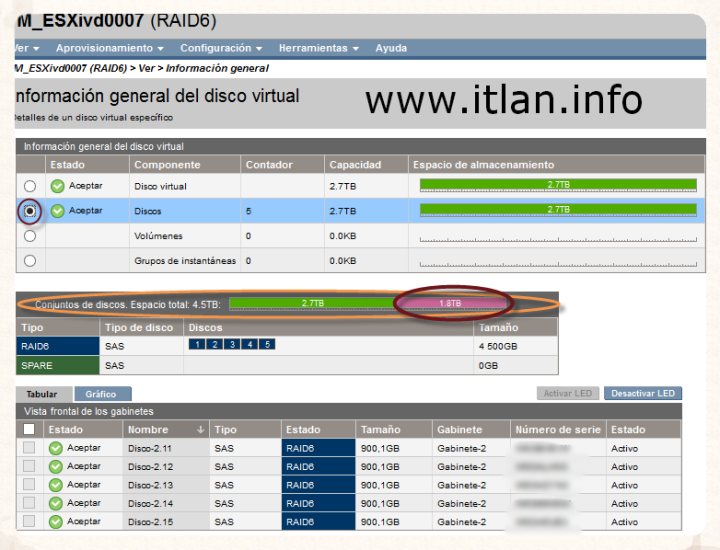Click disk number 1 block in RAID6 row
The width and height of the screenshot is (720, 550).
pyautogui.click(x=198, y=345)
